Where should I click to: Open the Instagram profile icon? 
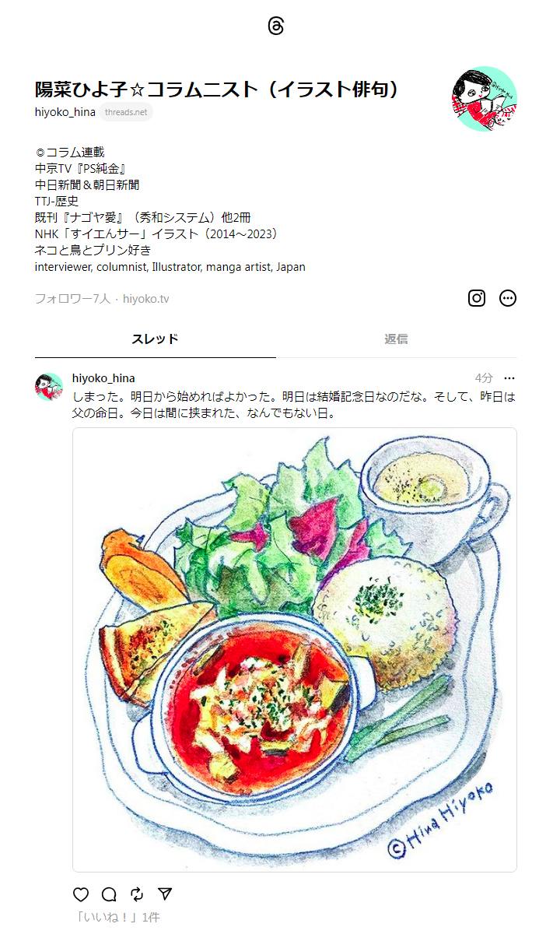tap(477, 298)
